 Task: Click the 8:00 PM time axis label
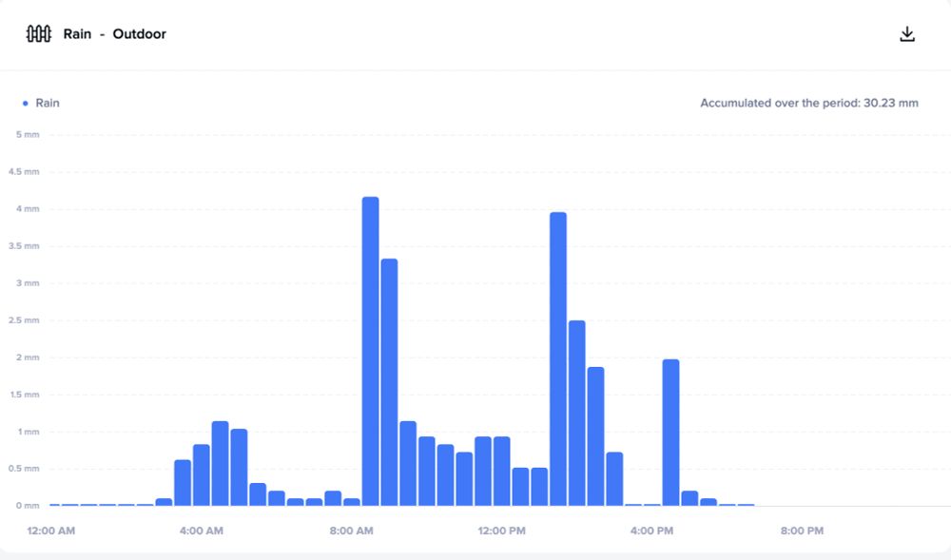point(802,531)
